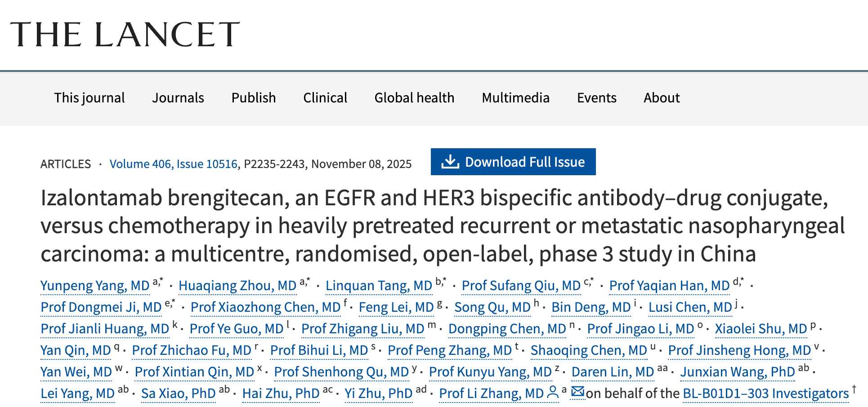Go to the Events menu item
868x407 pixels.
pyautogui.click(x=596, y=98)
